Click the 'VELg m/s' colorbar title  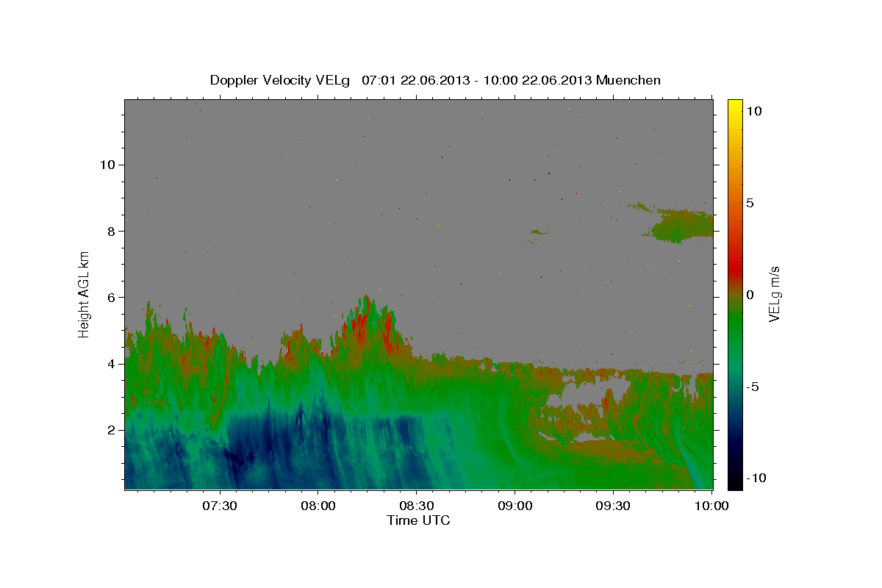click(774, 294)
